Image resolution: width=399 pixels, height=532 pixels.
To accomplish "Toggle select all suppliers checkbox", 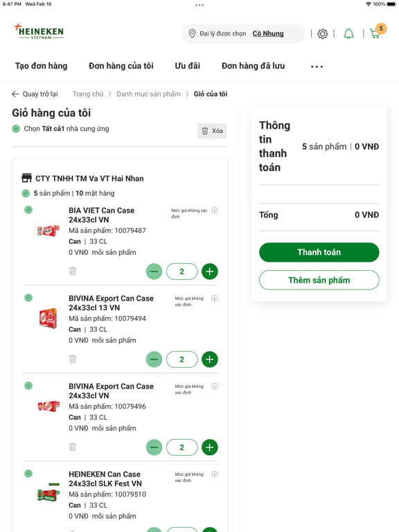I will pyautogui.click(x=16, y=129).
